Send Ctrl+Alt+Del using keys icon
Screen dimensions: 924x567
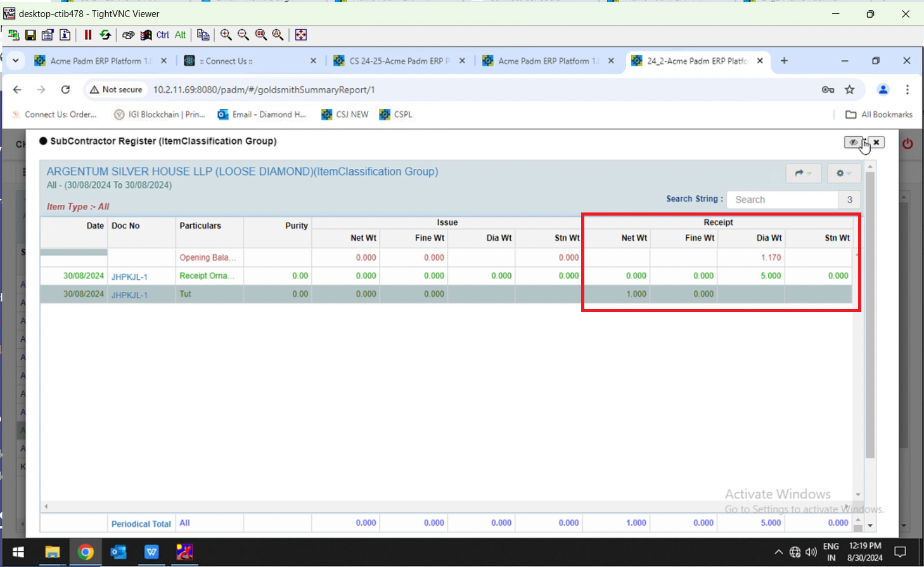tap(128, 35)
